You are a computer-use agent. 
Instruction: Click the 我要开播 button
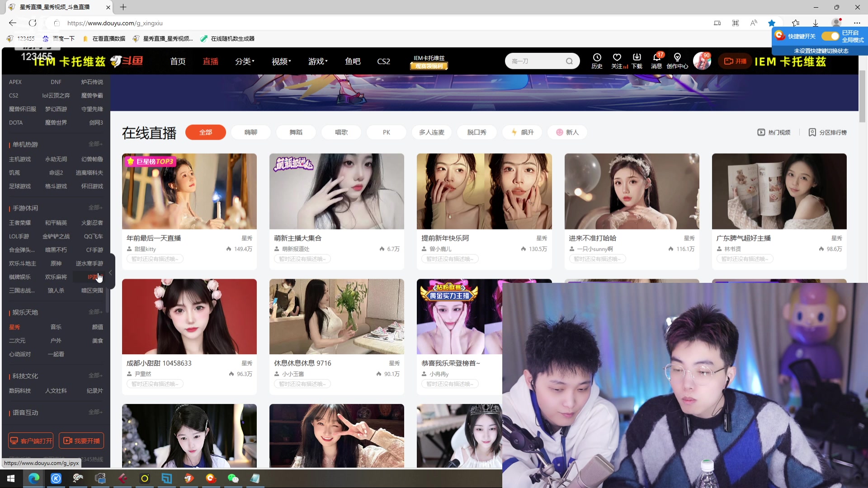pos(81,440)
